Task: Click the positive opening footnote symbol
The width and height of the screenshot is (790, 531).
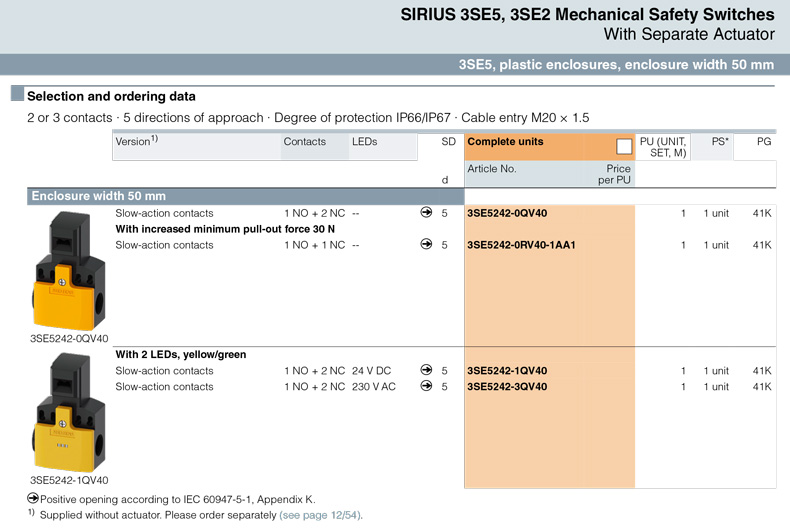Action: (x=33, y=498)
